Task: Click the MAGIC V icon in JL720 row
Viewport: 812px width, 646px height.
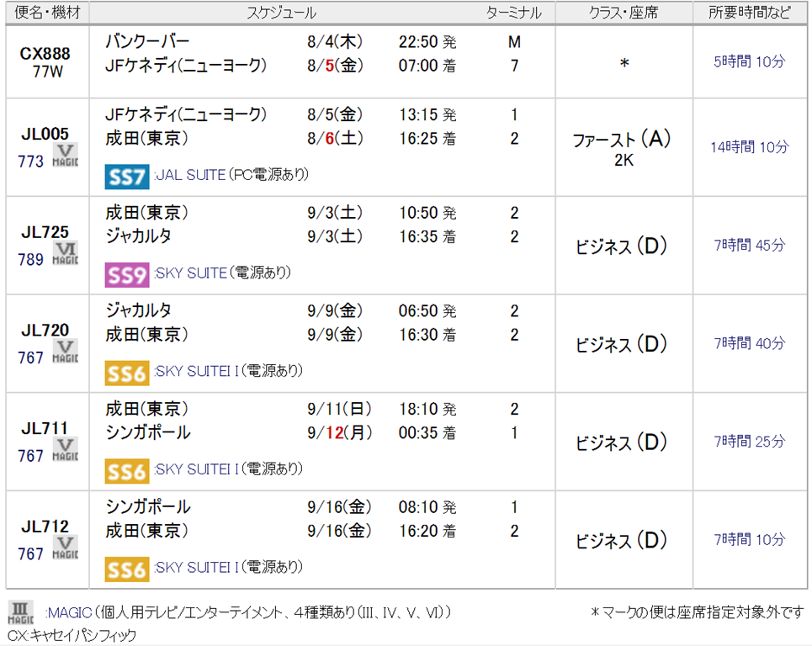Action: 66,352
